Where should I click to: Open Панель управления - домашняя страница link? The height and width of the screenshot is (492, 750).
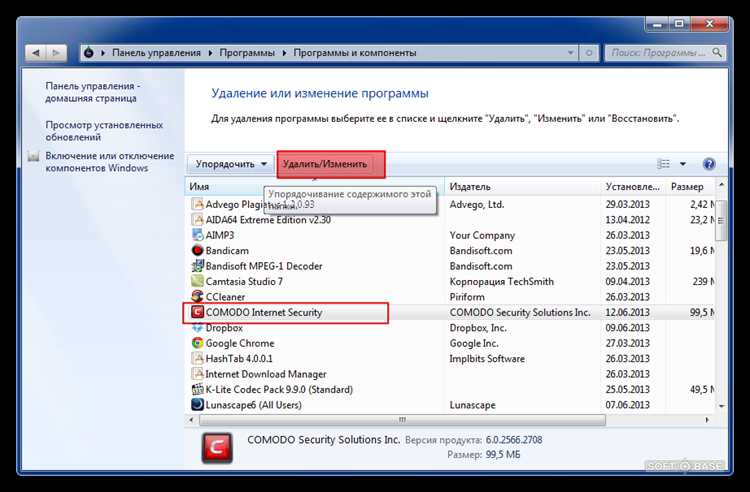coord(93,92)
